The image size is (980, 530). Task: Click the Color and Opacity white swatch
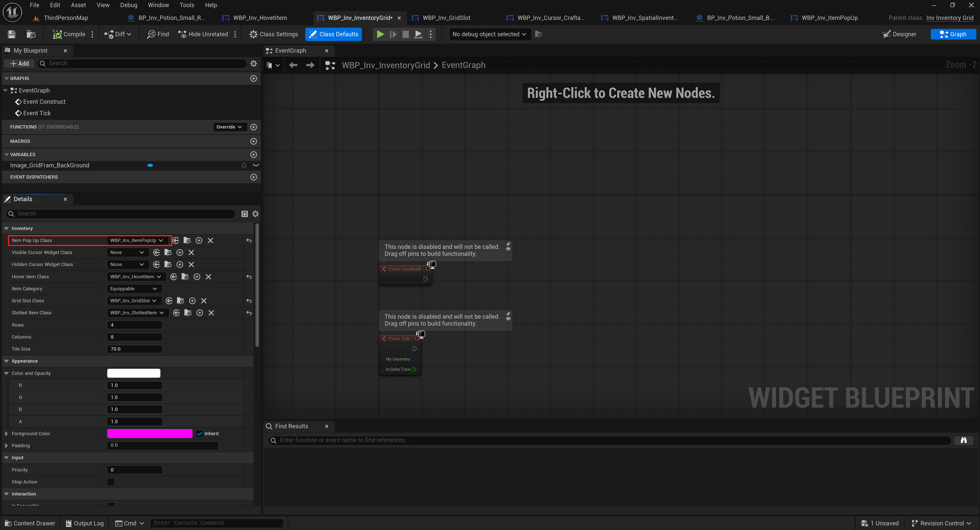click(134, 373)
